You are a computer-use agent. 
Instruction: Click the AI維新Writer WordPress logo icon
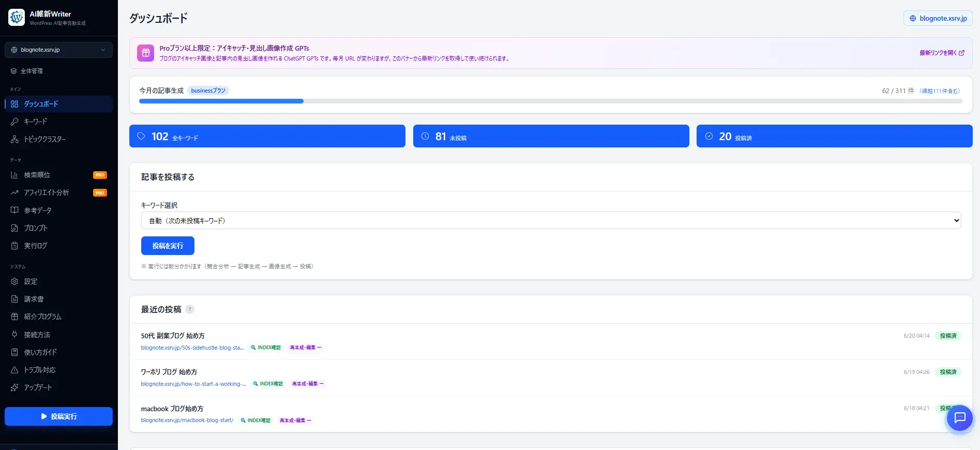tap(17, 18)
